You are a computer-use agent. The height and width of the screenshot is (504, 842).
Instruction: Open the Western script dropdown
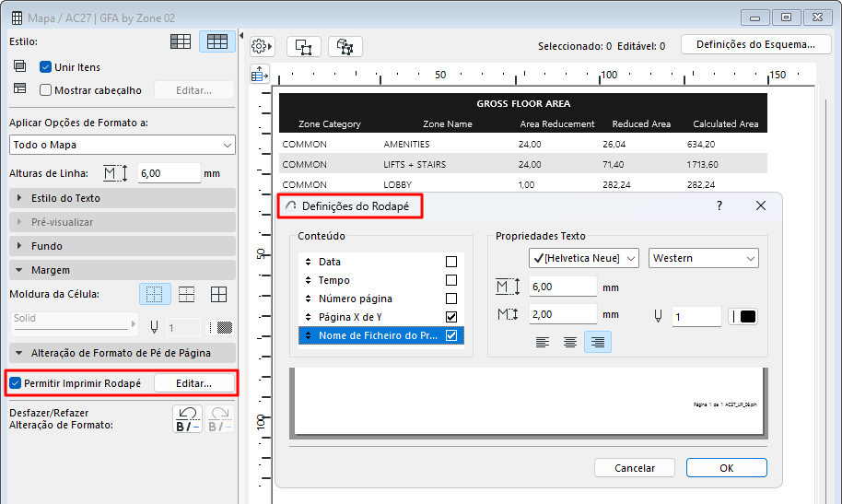click(x=704, y=258)
